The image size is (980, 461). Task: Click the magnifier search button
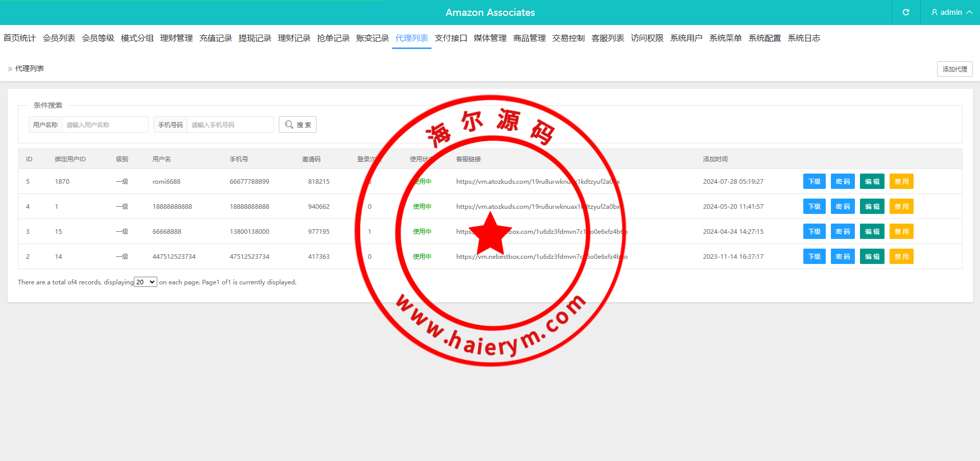(298, 125)
